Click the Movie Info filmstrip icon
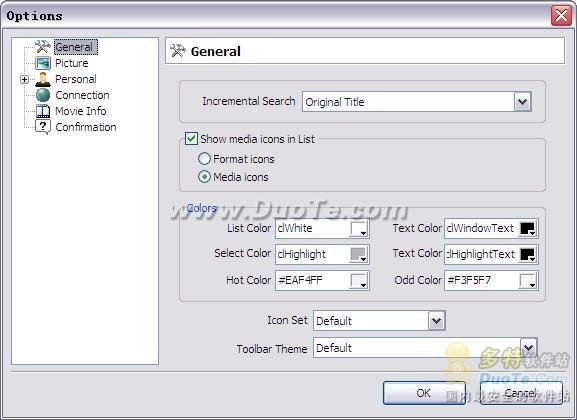This screenshot has width=577, height=420. [43, 111]
